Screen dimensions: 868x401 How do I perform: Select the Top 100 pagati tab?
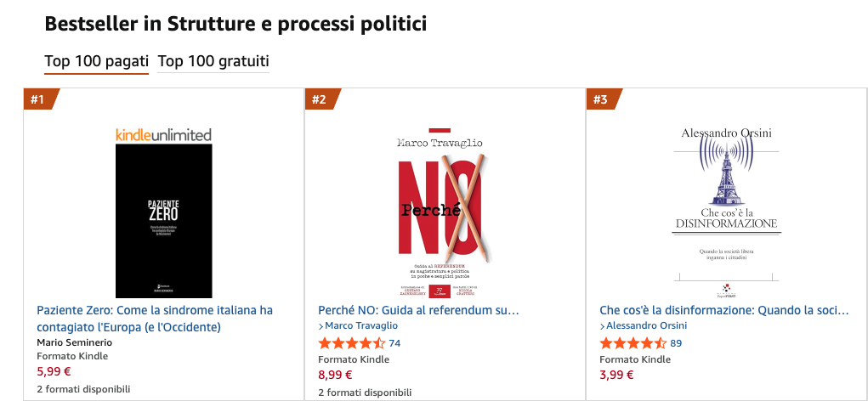coord(96,61)
